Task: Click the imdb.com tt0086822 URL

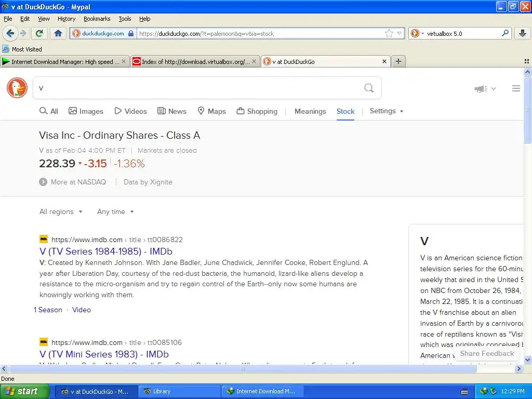Action: coord(117,240)
